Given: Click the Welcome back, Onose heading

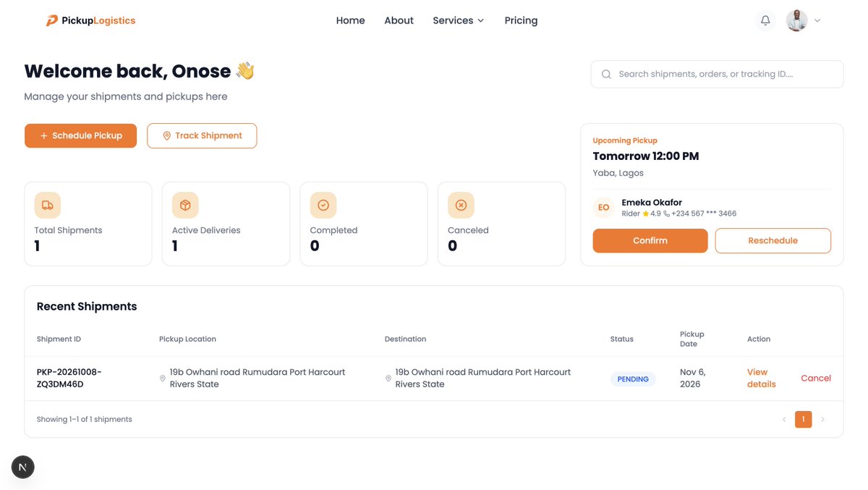Looking at the screenshot, I should pyautogui.click(x=139, y=71).
